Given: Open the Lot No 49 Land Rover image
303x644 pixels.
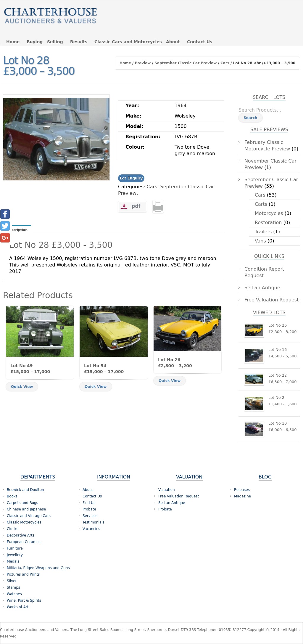Looking at the screenshot, I should click(x=40, y=331).
